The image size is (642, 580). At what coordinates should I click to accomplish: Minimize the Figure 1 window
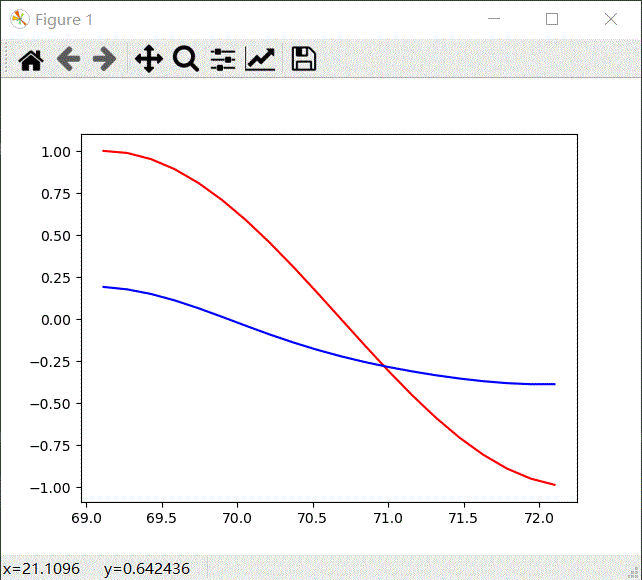click(x=494, y=19)
